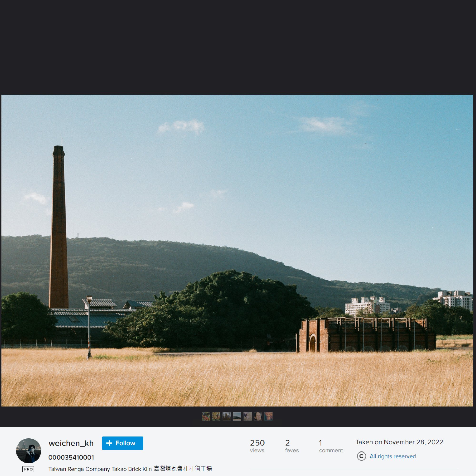Open weichen_kh's profile avatar photo
The image size is (476, 476).
29,450
